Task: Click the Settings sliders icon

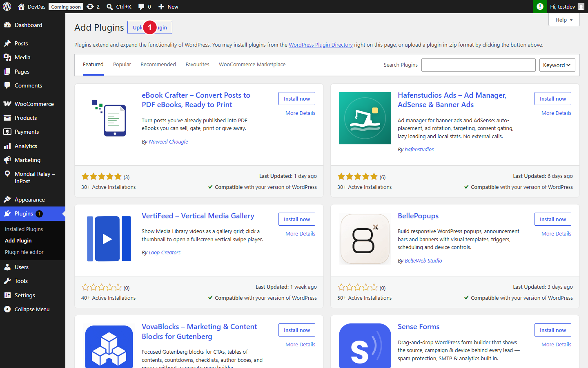Action: tap(7, 295)
